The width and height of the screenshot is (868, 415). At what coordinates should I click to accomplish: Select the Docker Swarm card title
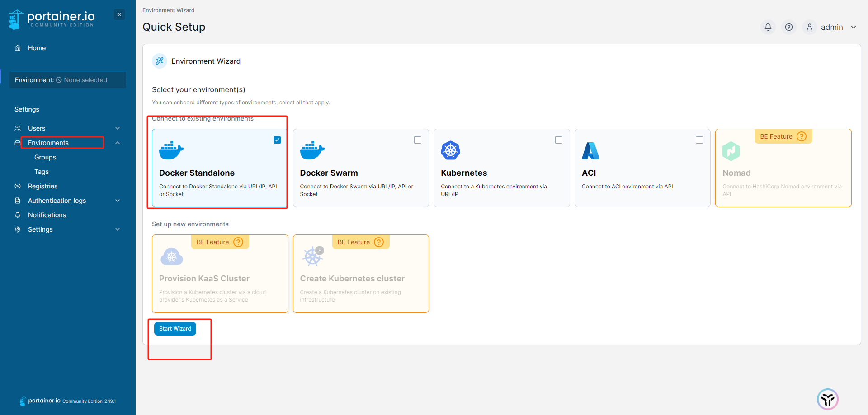tap(329, 173)
